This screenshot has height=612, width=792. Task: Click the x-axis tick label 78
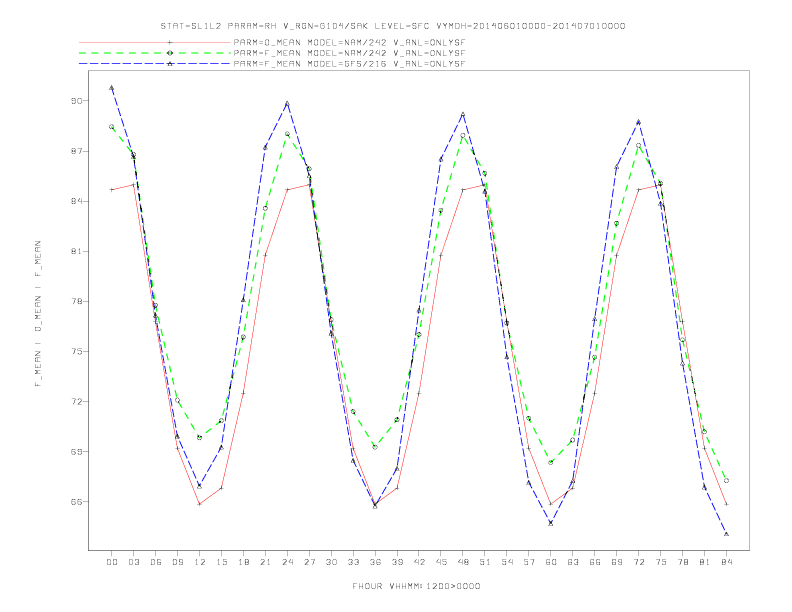point(682,562)
